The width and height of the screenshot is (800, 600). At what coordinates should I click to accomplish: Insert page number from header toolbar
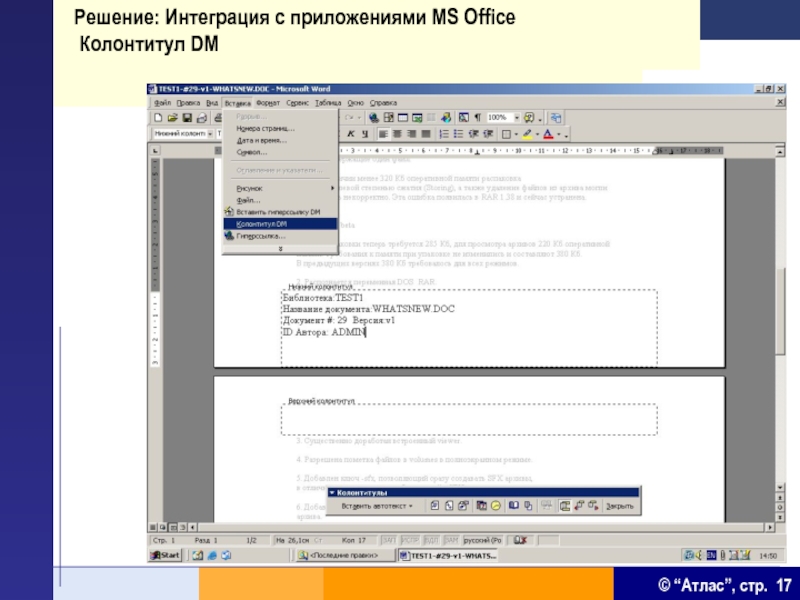tap(434, 506)
